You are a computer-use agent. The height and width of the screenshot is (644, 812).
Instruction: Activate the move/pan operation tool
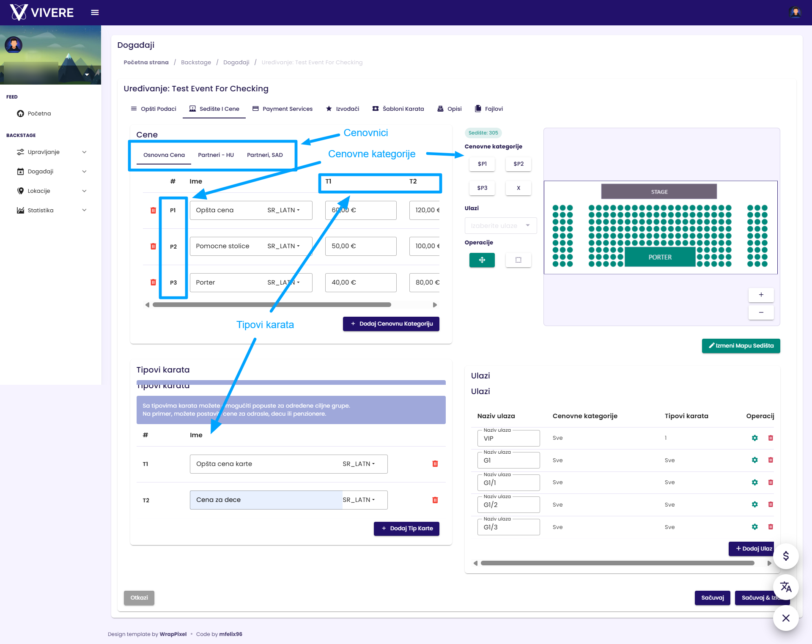(x=482, y=260)
